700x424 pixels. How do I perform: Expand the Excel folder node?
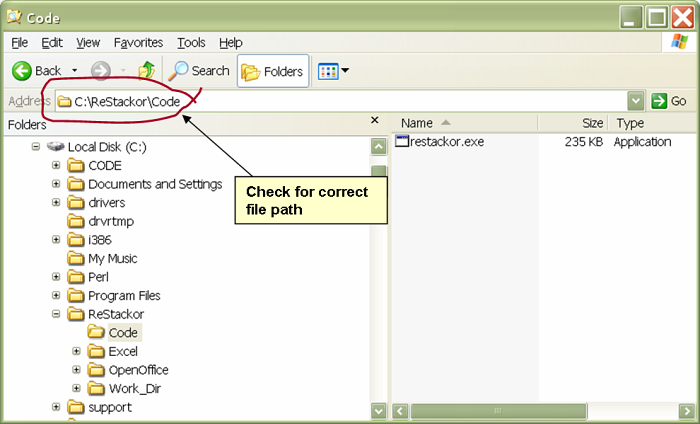pos(76,351)
